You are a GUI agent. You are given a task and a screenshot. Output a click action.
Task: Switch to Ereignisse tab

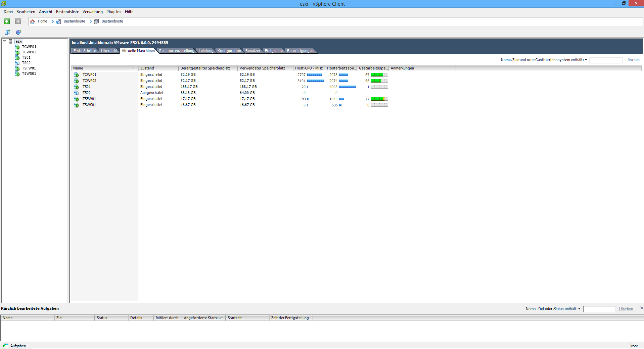coord(274,51)
